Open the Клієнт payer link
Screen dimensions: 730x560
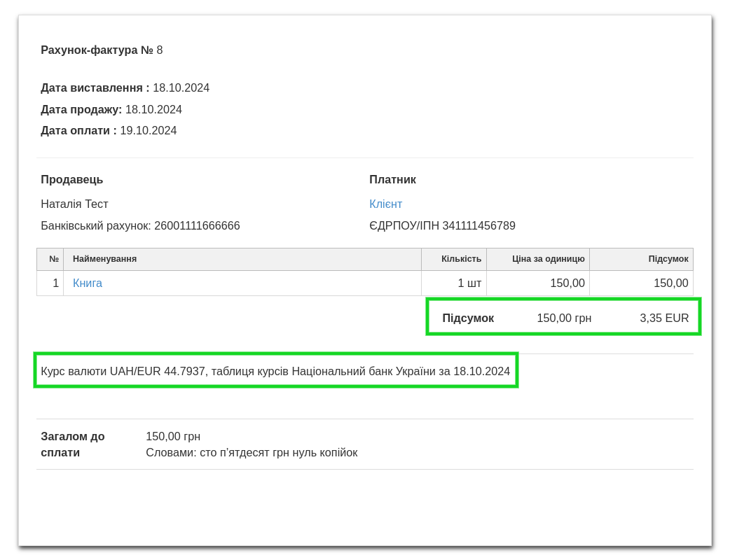[x=385, y=204]
